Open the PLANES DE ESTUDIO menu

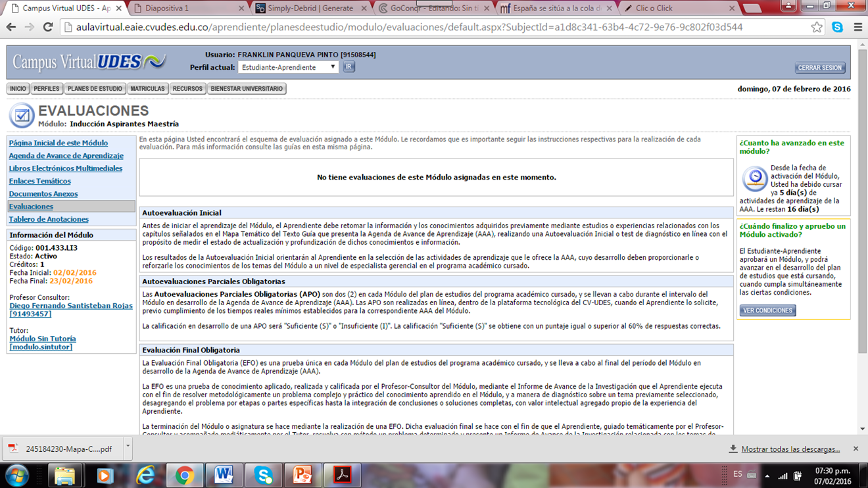pyautogui.click(x=95, y=89)
